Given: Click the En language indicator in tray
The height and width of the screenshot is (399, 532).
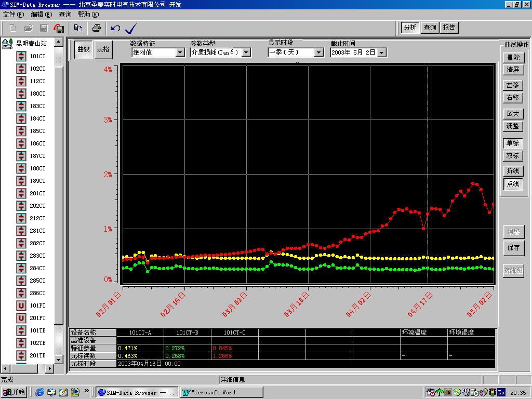Looking at the screenshot, I should click(501, 393).
